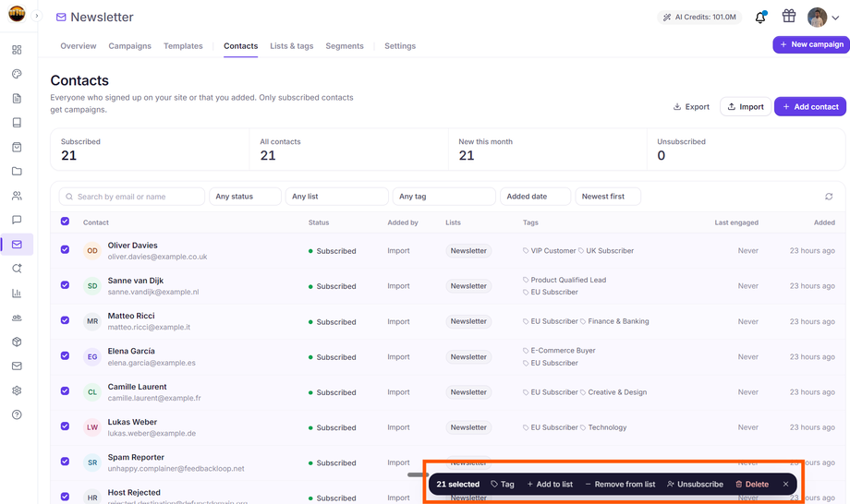The width and height of the screenshot is (850, 504).
Task: Switch to the Overview tab
Action: [78, 46]
